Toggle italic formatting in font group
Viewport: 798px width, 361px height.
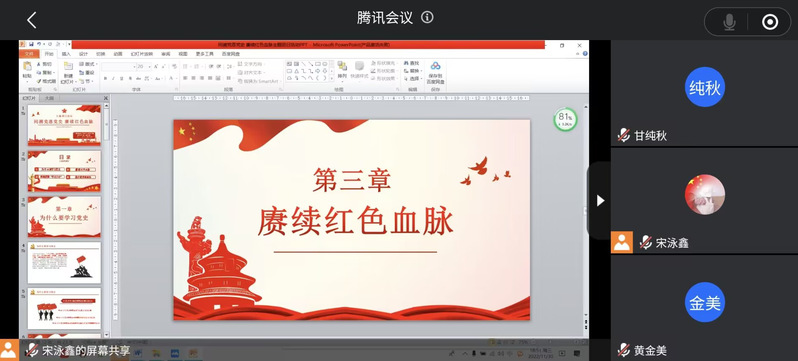[x=113, y=78]
